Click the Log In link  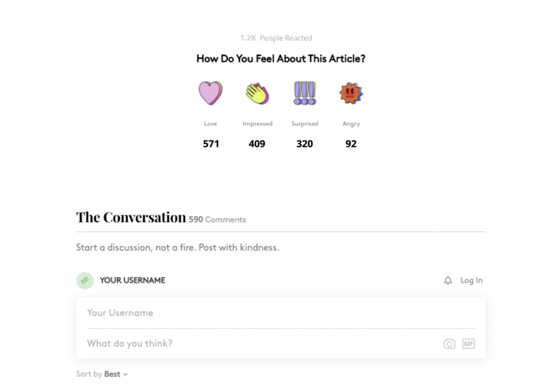click(x=472, y=280)
